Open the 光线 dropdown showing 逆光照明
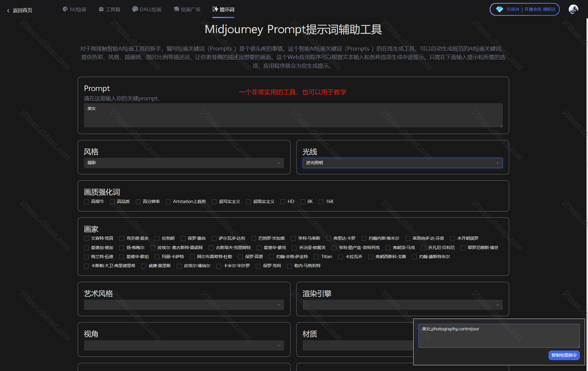Screen dimensions: 588x371 coord(402,163)
